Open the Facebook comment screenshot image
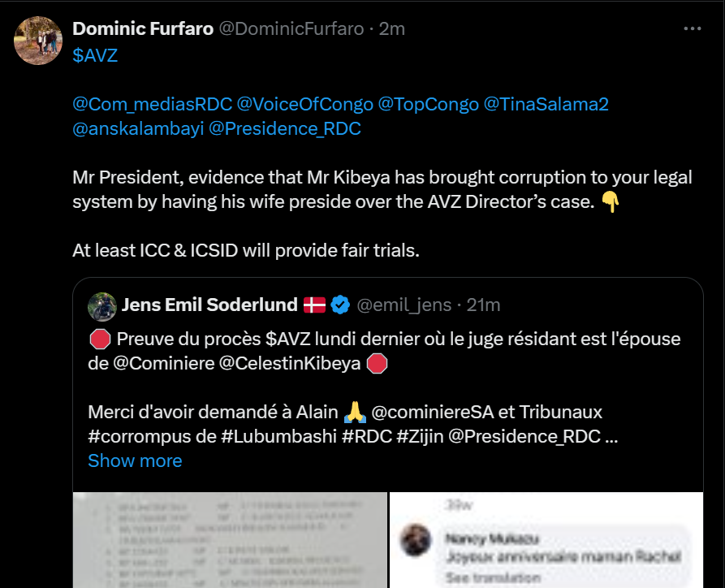This screenshot has height=588, width=725. 546,540
